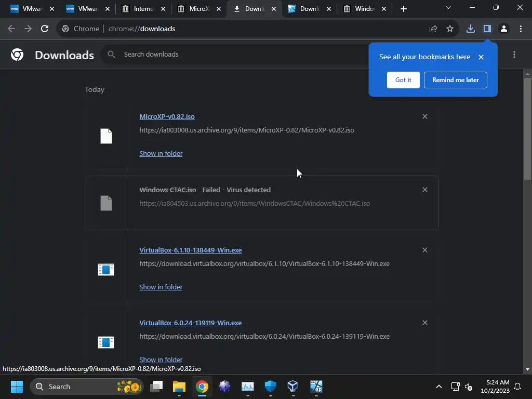This screenshot has width=532, height=399.
Task: Click the Windows CTAC.iso greyed file icon
Action: tap(106, 203)
